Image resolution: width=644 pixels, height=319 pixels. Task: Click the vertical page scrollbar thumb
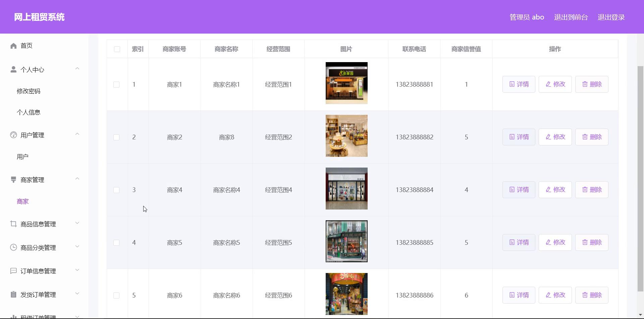coord(640,178)
